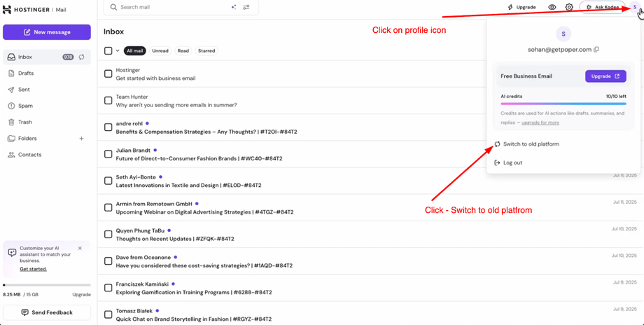Select the All mail filter tab
The image size is (644, 325).
pyautogui.click(x=134, y=51)
